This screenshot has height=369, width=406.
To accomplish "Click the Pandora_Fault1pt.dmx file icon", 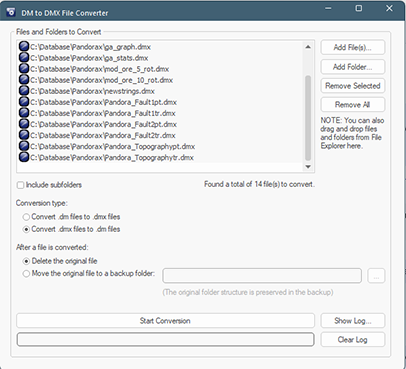I will point(24,102).
